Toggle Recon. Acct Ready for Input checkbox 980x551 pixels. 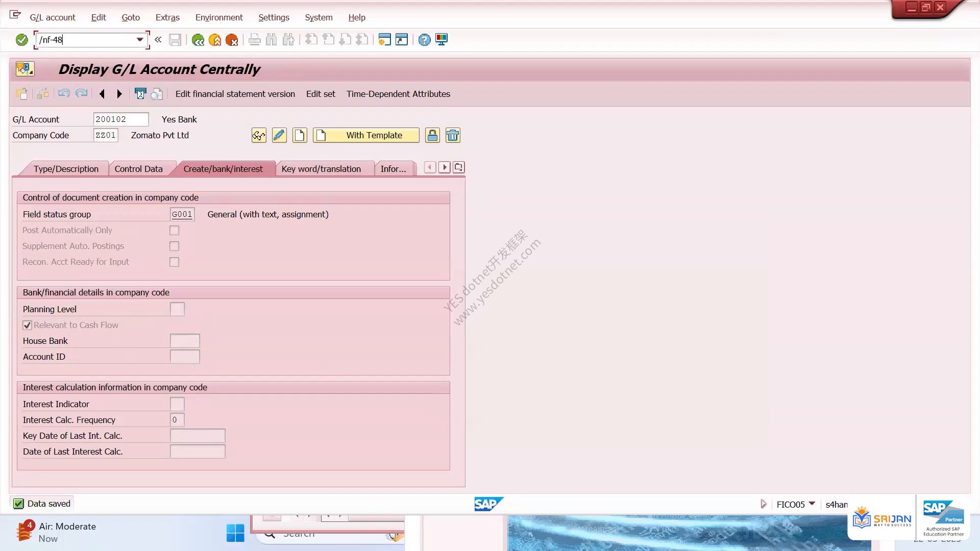pyautogui.click(x=175, y=262)
